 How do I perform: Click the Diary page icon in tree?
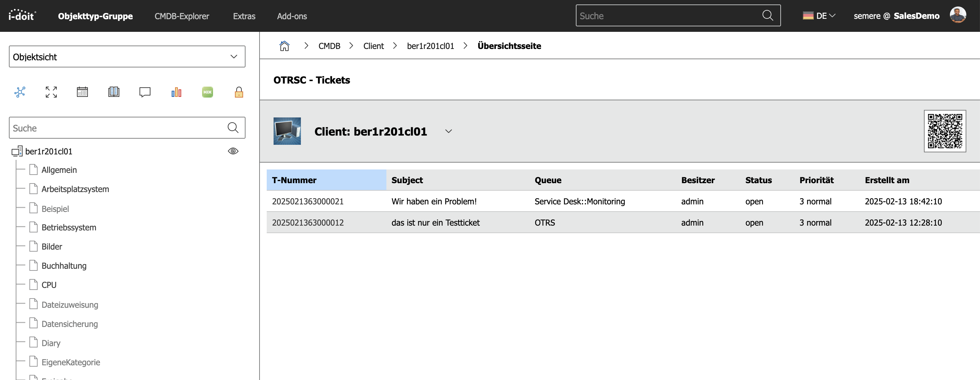[x=34, y=342]
